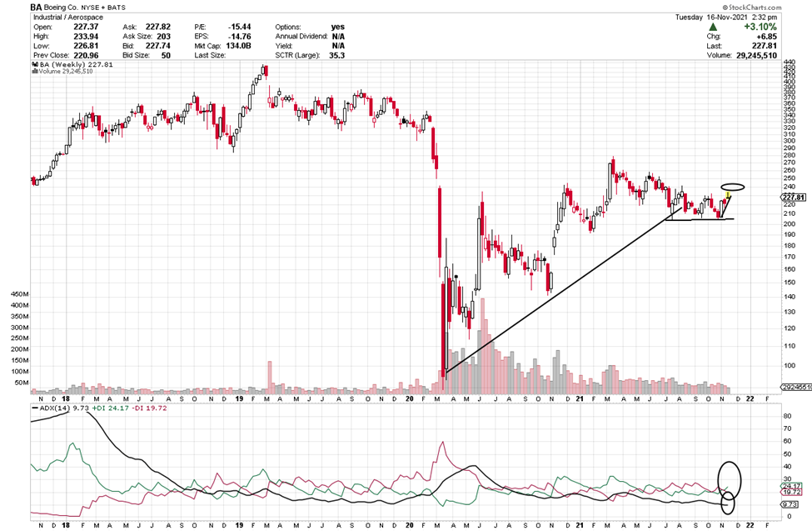Screen dimensions: 812x531
Task: Click the oval annotation near the 240 price level
Action: (x=733, y=187)
